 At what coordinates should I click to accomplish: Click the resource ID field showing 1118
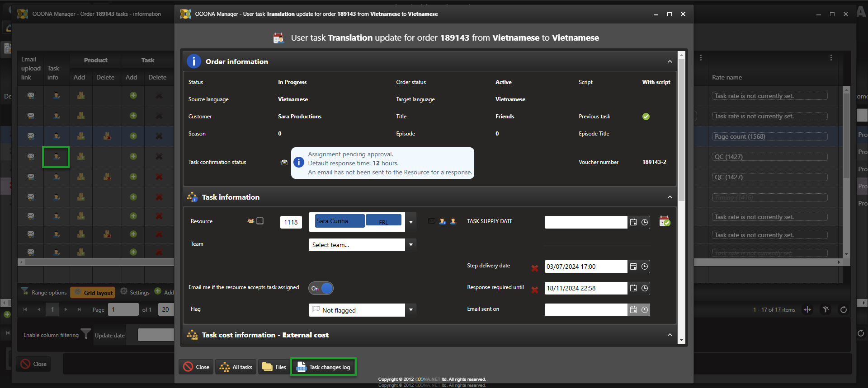[x=291, y=222]
